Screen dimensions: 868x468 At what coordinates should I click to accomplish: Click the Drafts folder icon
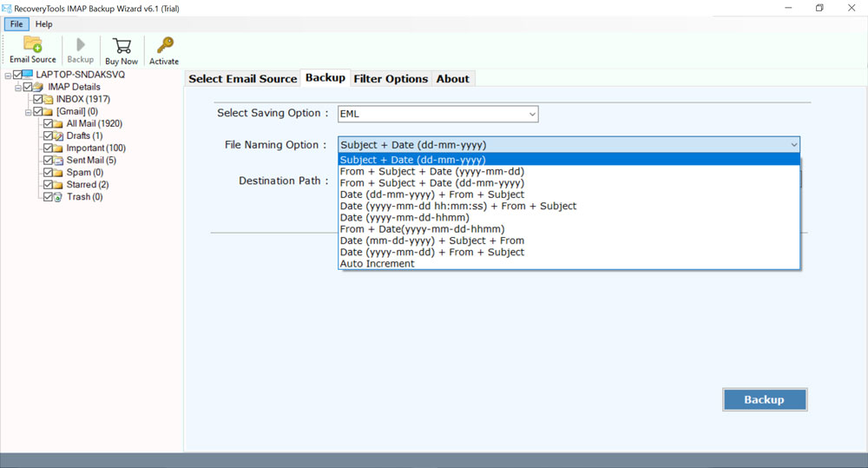(x=58, y=135)
